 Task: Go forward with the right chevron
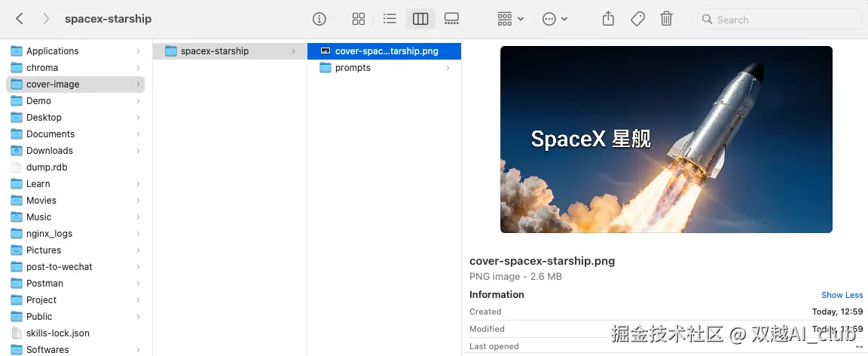[46, 19]
